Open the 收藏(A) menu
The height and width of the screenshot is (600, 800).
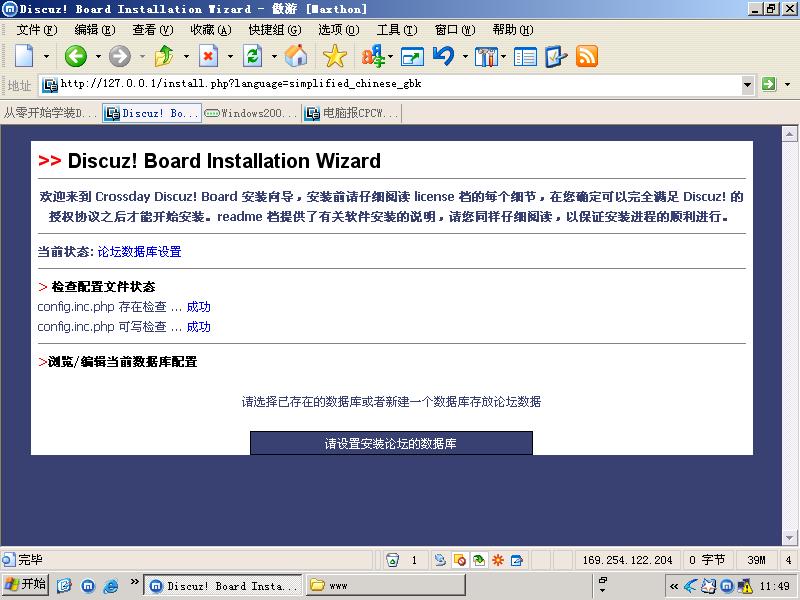click(211, 30)
